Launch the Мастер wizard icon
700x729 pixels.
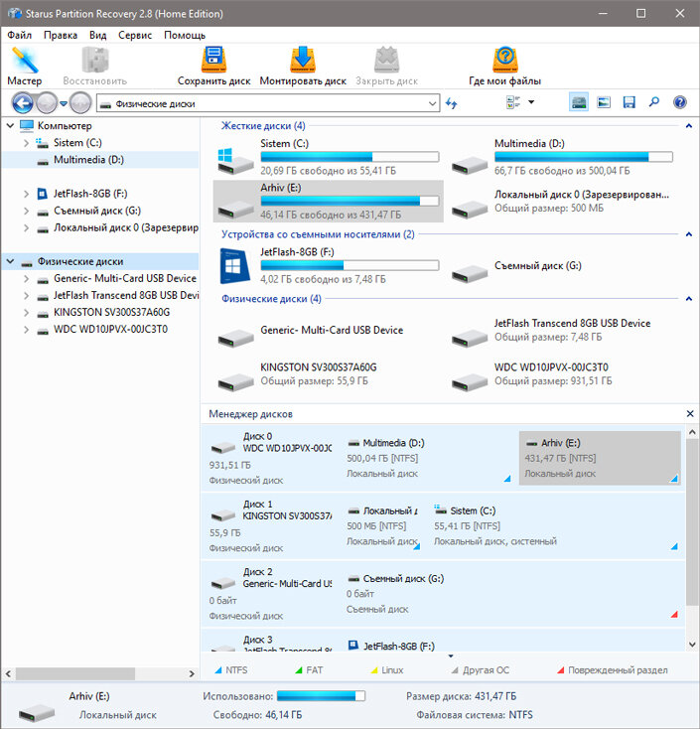pos(25,60)
